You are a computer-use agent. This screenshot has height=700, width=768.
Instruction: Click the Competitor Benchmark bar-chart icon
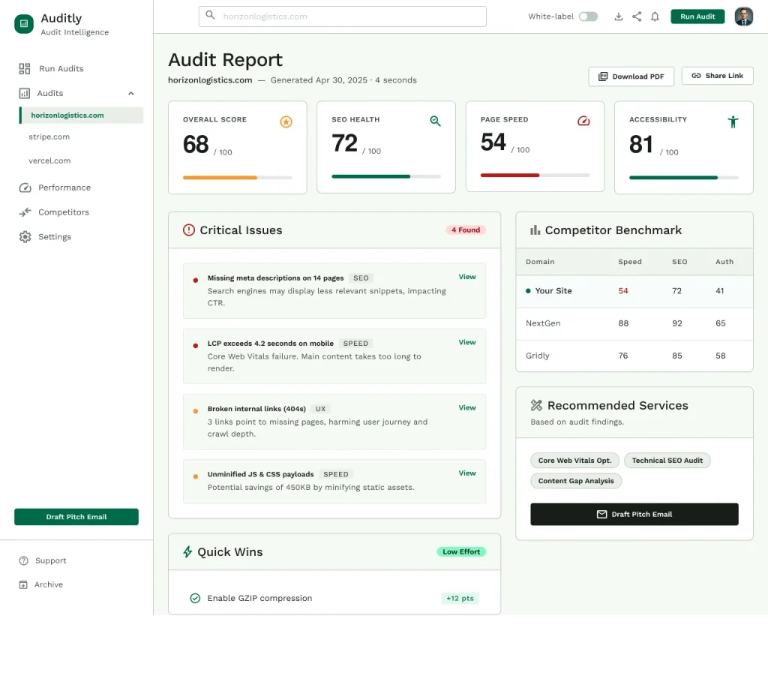(x=535, y=230)
